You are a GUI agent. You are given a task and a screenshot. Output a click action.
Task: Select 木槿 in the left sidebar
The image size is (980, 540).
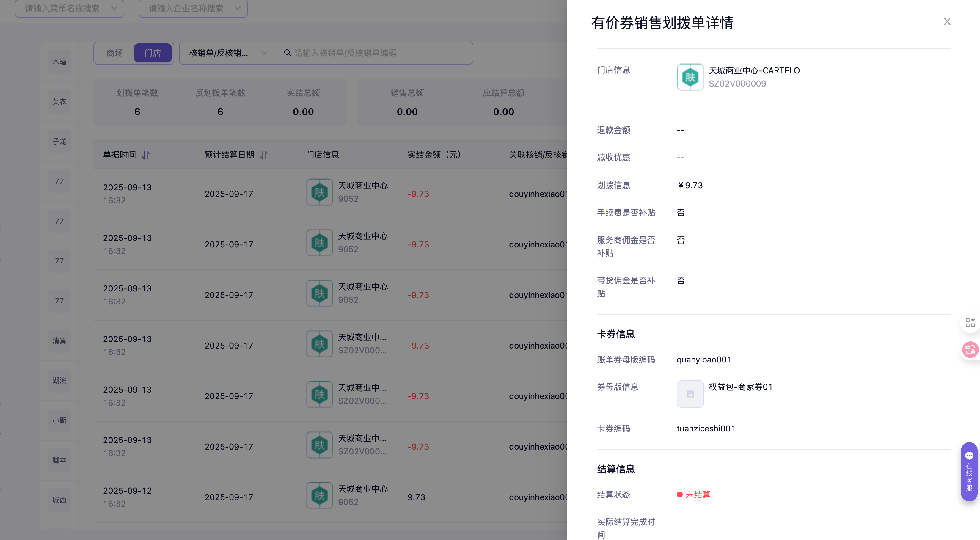coord(59,62)
